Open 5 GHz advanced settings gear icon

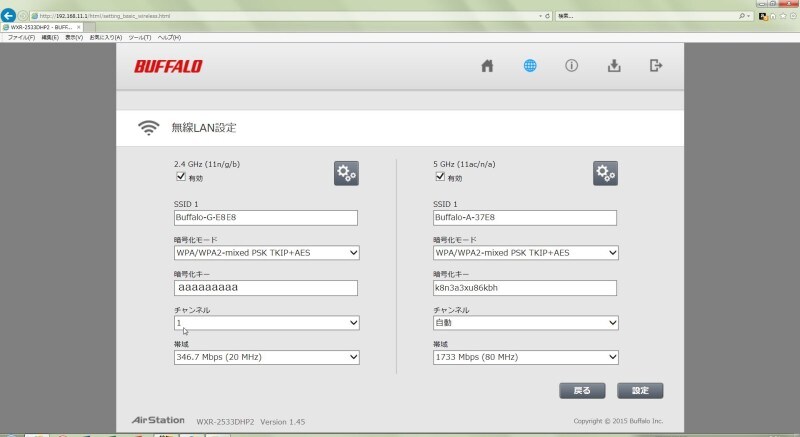[x=606, y=173]
